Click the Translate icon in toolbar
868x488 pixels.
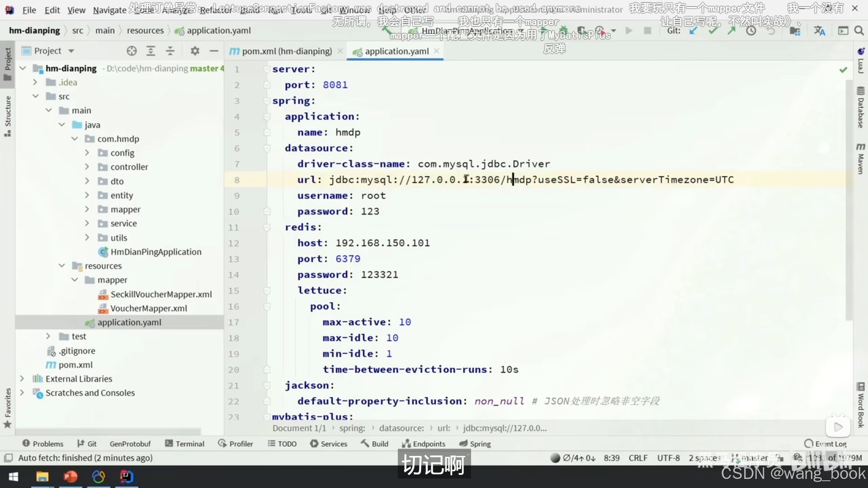pos(819,31)
